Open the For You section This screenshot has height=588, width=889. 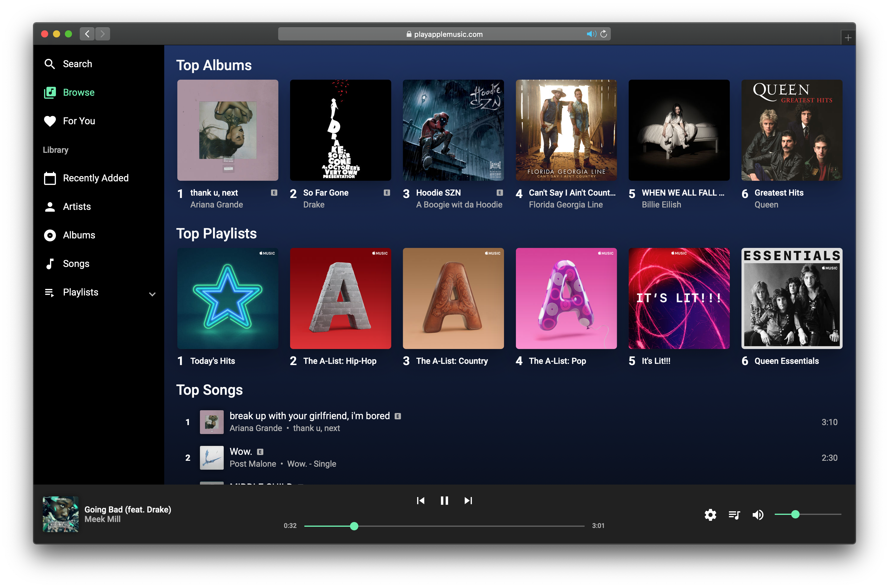click(x=79, y=121)
